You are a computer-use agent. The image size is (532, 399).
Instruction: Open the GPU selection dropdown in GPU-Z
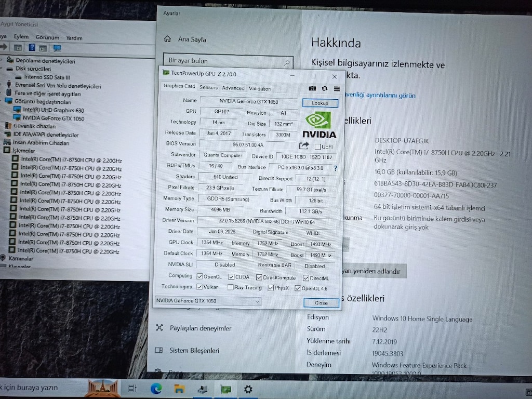[208, 301]
